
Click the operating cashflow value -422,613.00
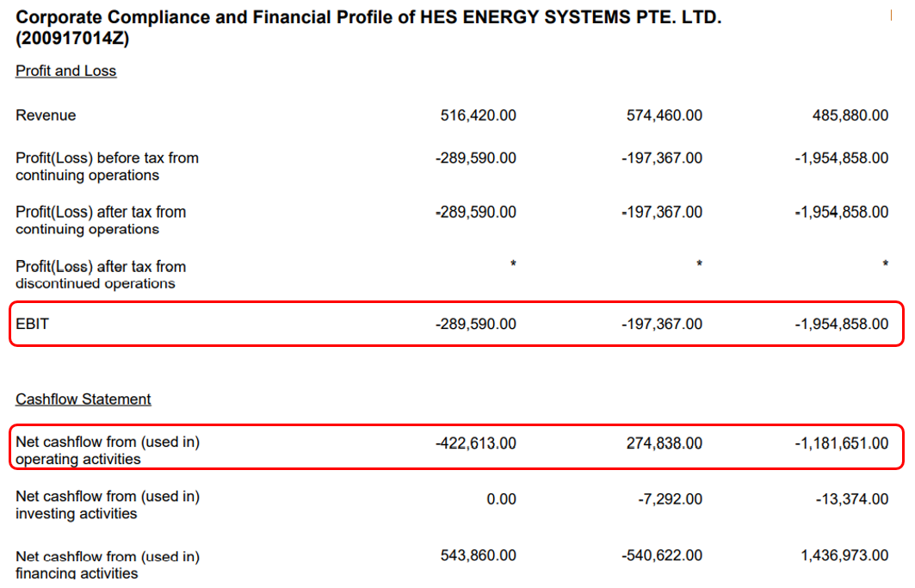point(476,443)
